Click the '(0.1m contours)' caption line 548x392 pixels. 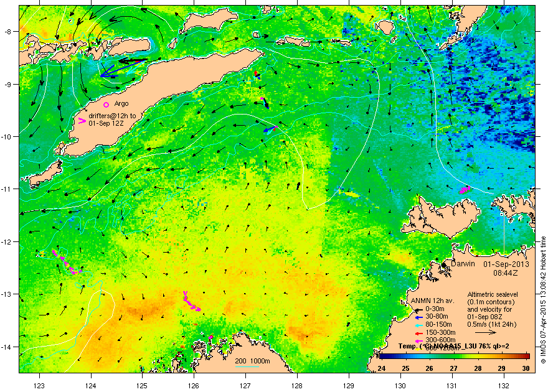(491, 302)
